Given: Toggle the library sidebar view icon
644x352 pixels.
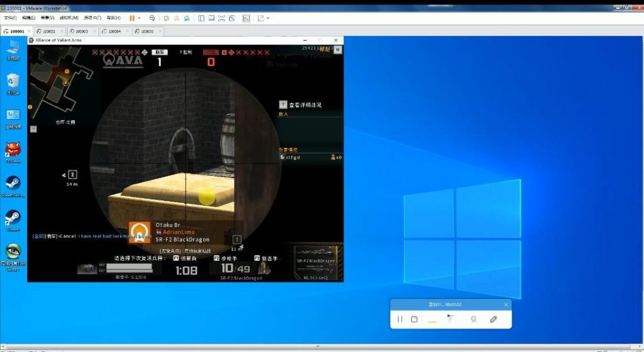Looking at the screenshot, I should click(201, 18).
